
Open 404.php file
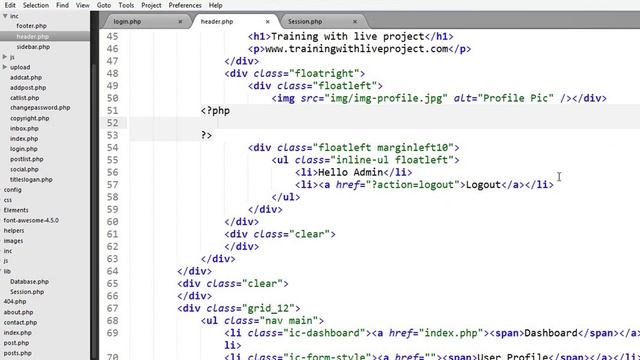pos(15,302)
